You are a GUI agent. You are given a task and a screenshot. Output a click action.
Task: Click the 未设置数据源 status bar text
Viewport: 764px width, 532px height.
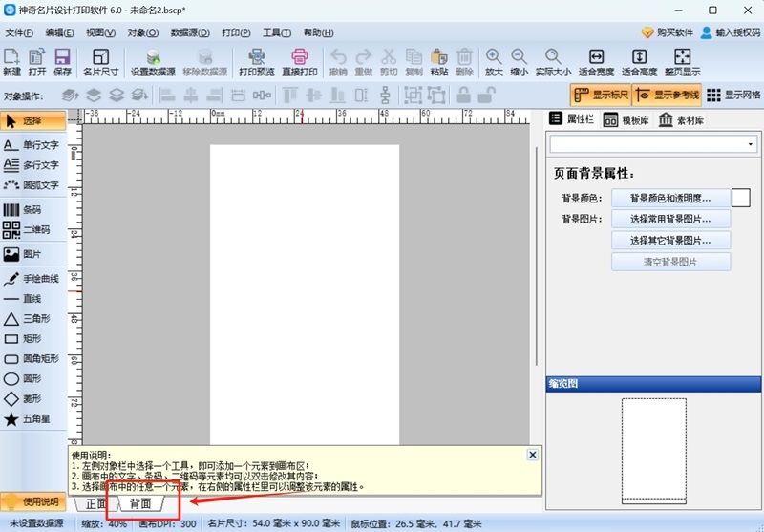pyautogui.click(x=37, y=523)
